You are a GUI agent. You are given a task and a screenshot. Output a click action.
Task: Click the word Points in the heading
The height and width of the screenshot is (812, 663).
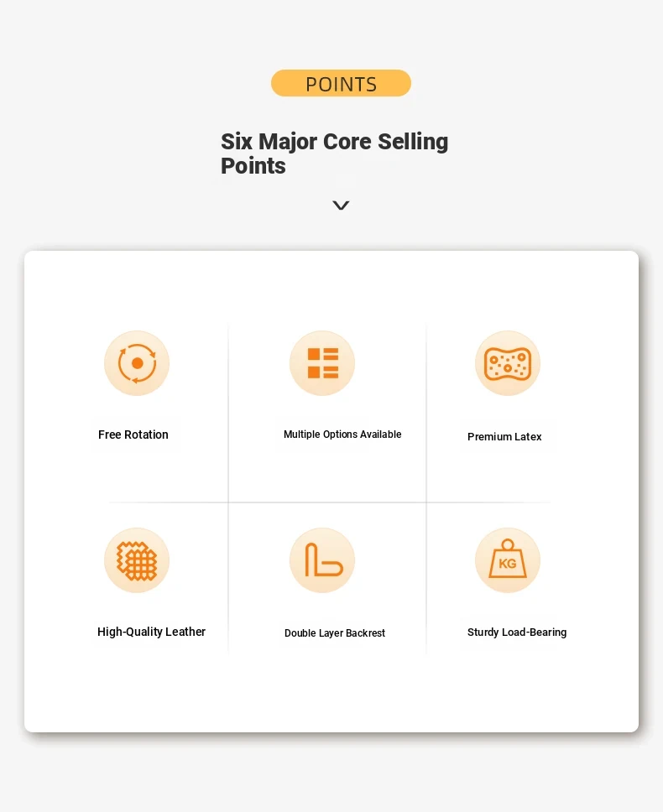253,166
